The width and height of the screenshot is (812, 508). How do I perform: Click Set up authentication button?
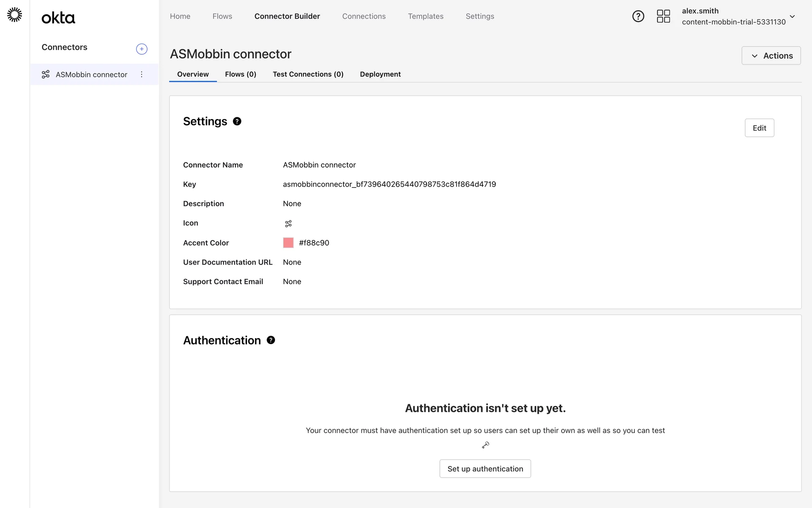point(485,469)
